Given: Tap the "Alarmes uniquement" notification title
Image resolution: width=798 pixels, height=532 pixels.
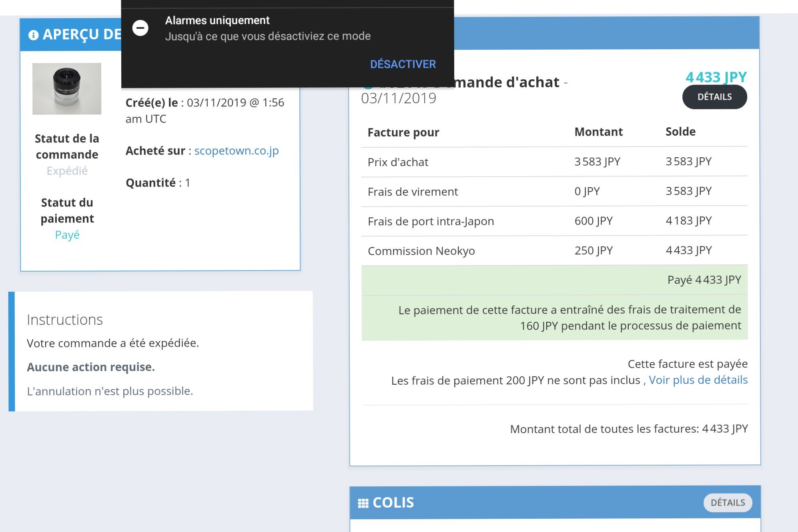Looking at the screenshot, I should 217,20.
